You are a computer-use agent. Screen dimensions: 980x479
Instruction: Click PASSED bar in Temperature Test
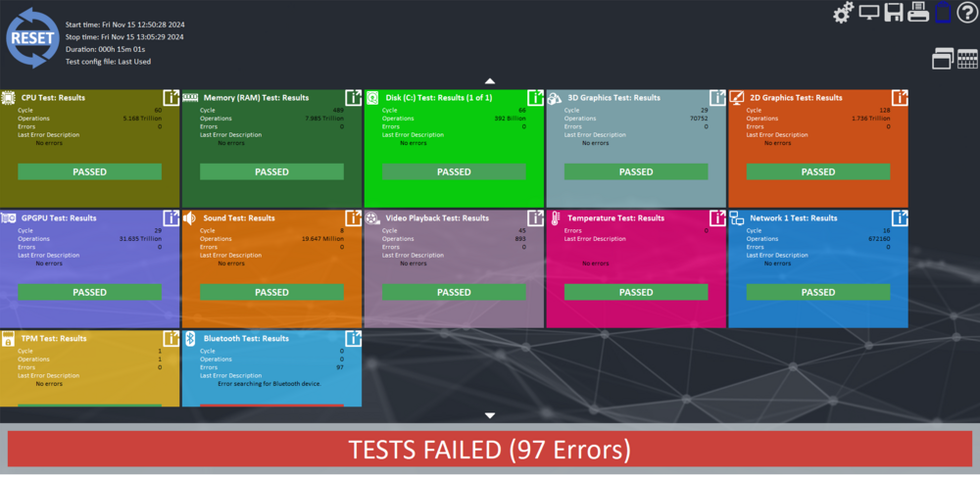pos(636,292)
